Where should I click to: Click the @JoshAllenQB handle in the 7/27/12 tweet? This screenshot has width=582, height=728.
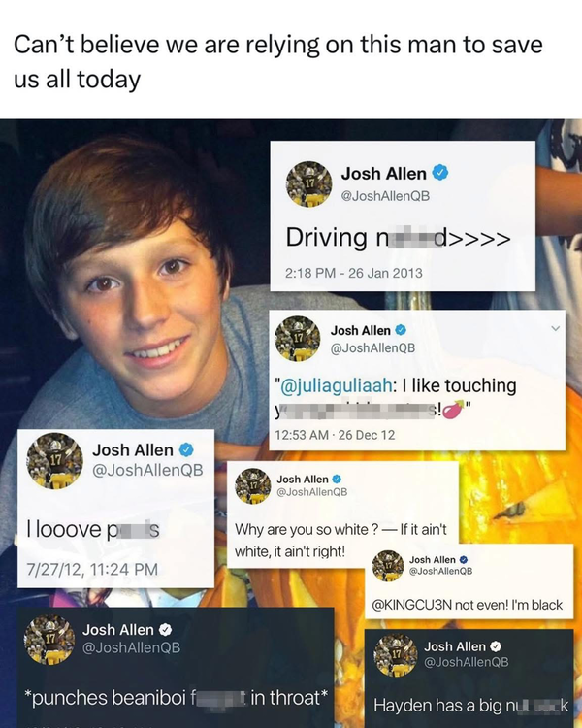(147, 470)
